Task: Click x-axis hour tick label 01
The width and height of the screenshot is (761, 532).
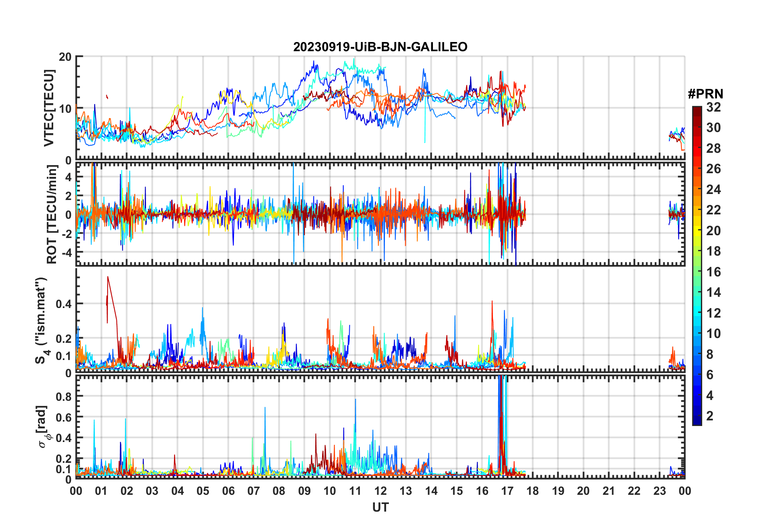Action: click(101, 491)
